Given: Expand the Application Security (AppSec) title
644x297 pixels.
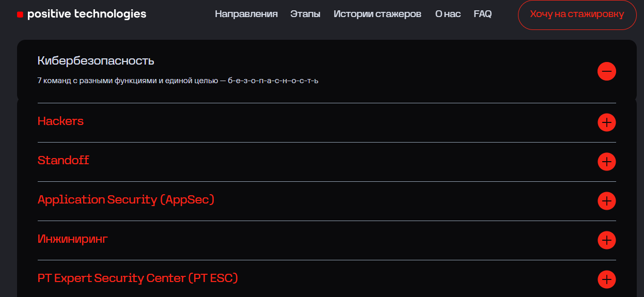Looking at the screenshot, I should (126, 199).
